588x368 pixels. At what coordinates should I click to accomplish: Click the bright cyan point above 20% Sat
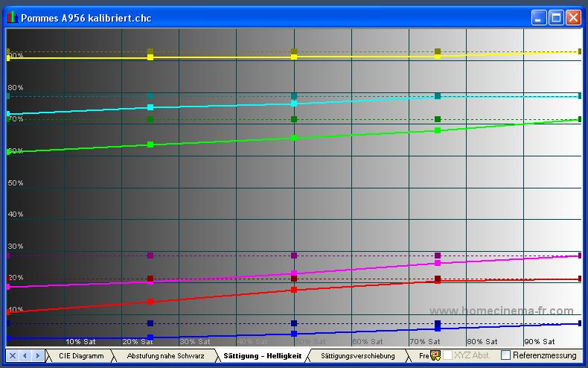pyautogui.click(x=150, y=107)
